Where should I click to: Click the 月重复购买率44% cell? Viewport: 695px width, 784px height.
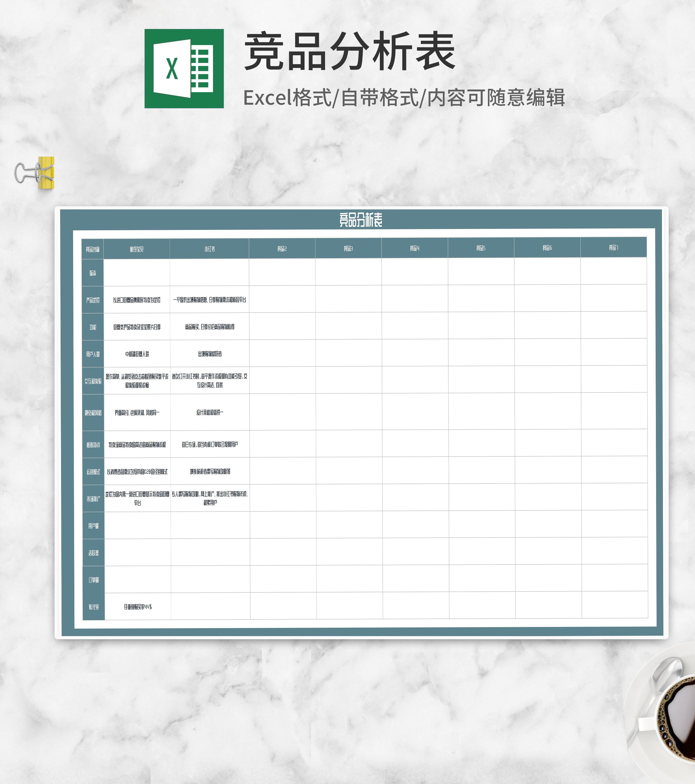[x=138, y=607]
